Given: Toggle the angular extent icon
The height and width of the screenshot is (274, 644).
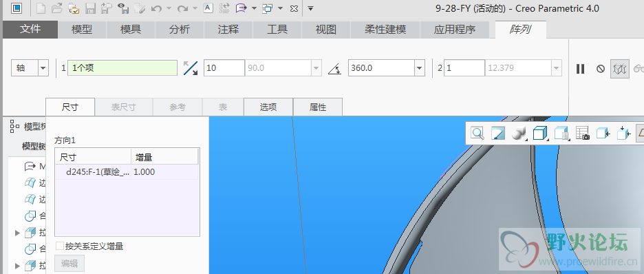Looking at the screenshot, I should (x=335, y=68).
